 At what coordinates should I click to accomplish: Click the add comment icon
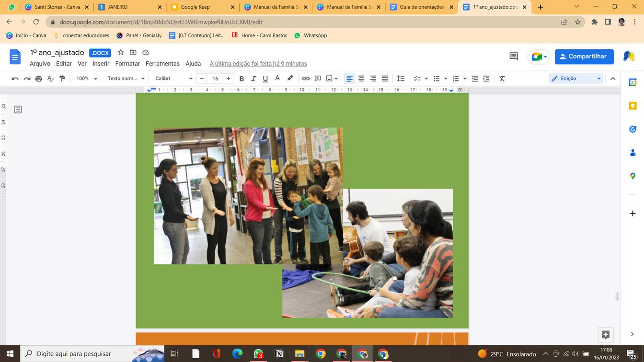318,79
